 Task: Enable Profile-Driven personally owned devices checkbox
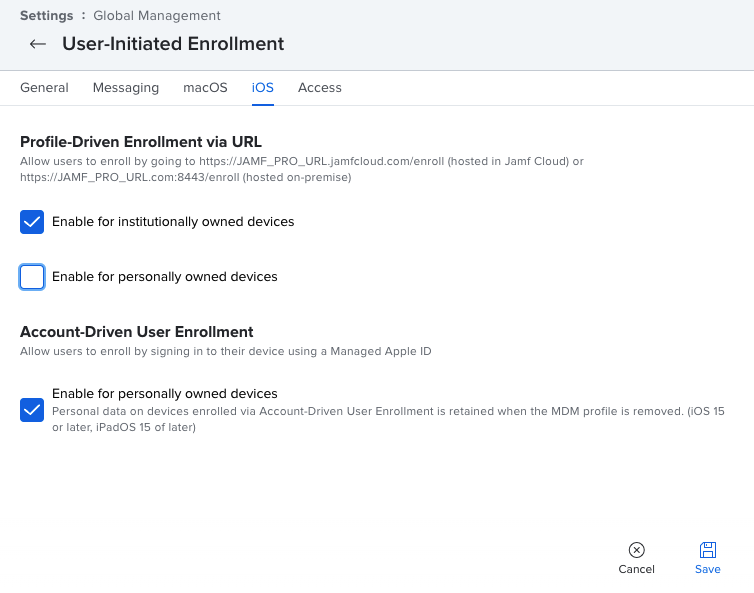coord(32,277)
